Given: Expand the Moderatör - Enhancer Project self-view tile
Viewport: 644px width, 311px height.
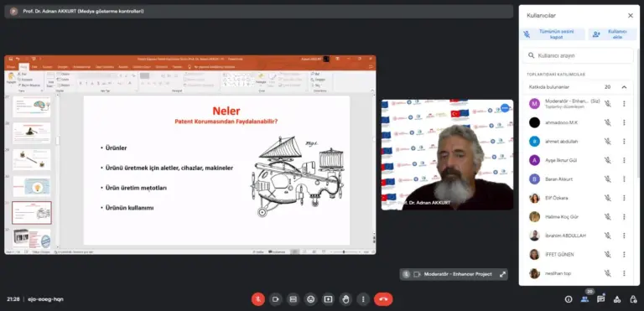Looking at the screenshot, I should click(x=502, y=274).
